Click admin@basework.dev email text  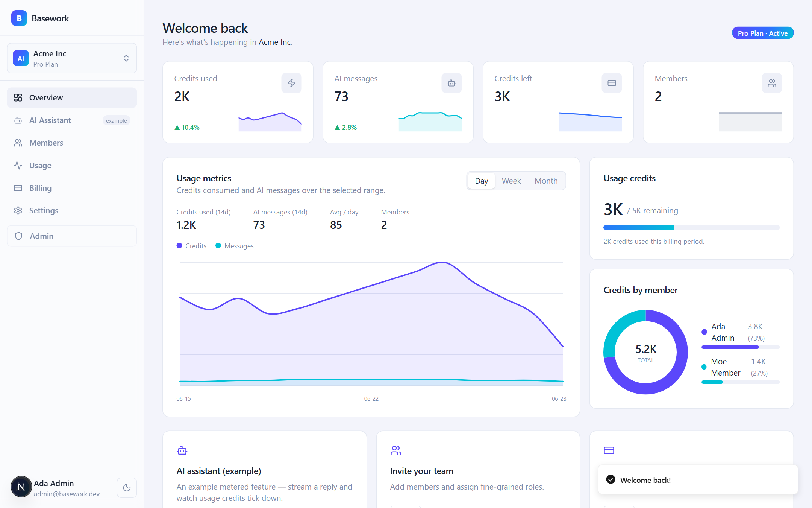pyautogui.click(x=67, y=494)
